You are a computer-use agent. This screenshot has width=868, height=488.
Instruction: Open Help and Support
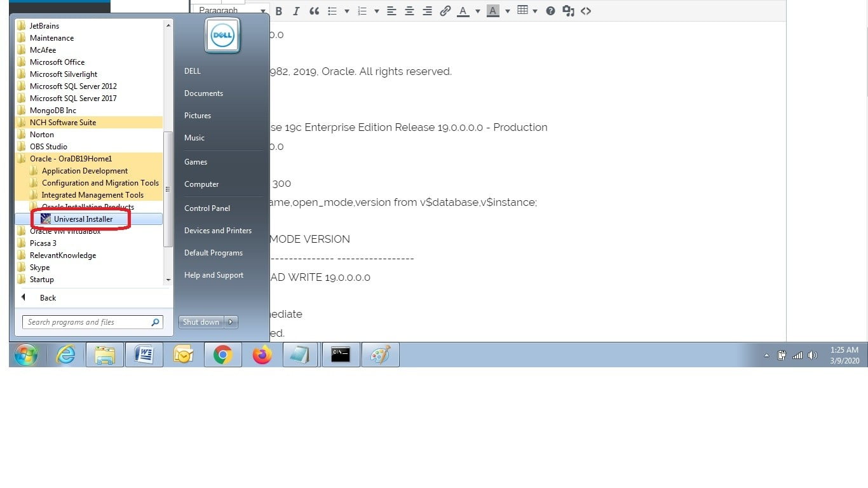pos(214,275)
